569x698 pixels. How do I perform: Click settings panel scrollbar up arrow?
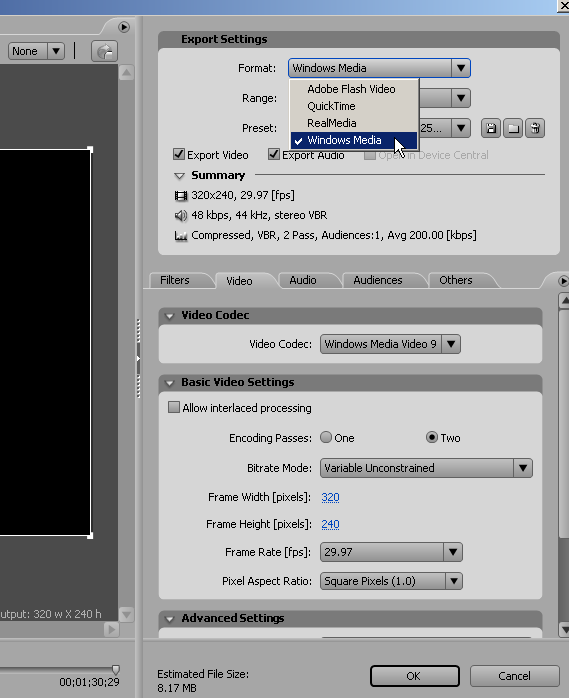click(x=564, y=300)
